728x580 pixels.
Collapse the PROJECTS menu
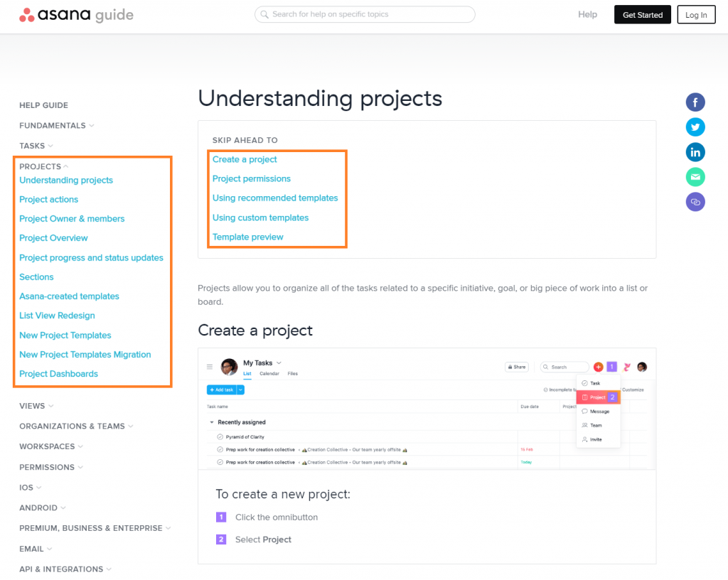(x=43, y=166)
